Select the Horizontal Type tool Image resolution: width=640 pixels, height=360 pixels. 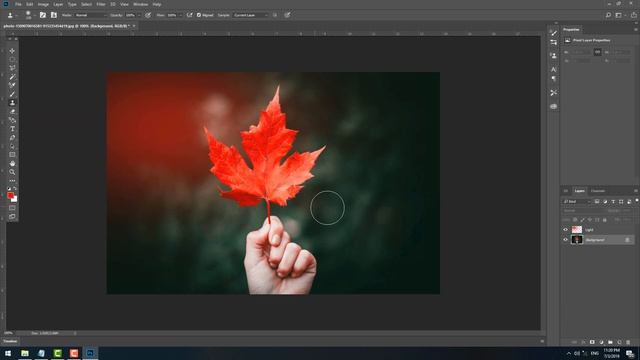pos(12,129)
